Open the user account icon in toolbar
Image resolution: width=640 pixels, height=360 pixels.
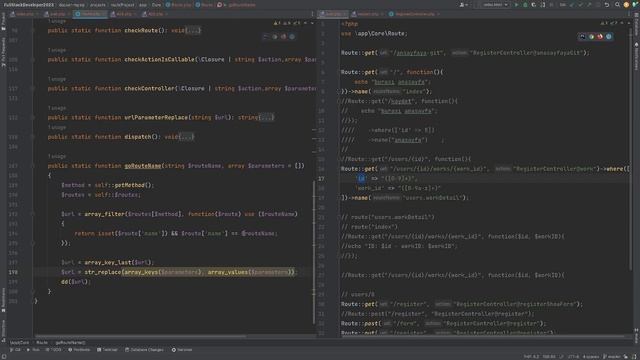point(463,5)
